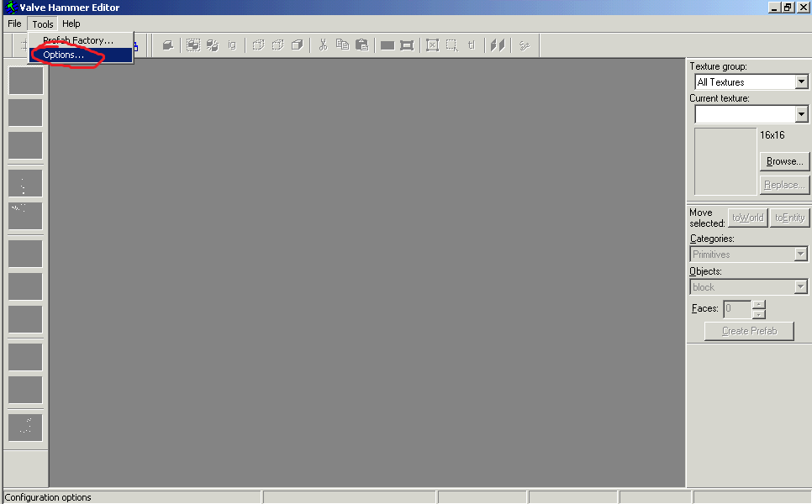Image resolution: width=812 pixels, height=504 pixels.
Task: Click the last toolbar icon on right
Action: click(x=524, y=45)
